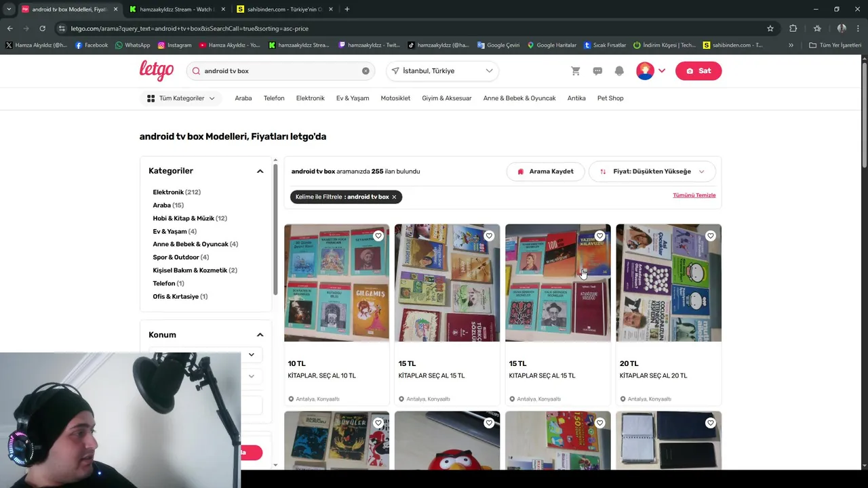Close the android tv box Modelleri tab
This screenshot has height=488, width=868.
[115, 9]
